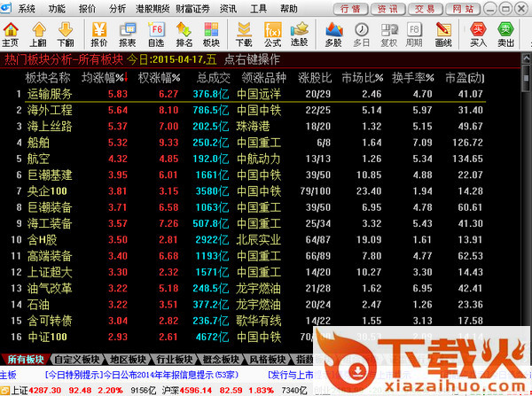532x396 pixels.
Task: Click the vertical scrollbar thumb
Action: click(x=526, y=78)
